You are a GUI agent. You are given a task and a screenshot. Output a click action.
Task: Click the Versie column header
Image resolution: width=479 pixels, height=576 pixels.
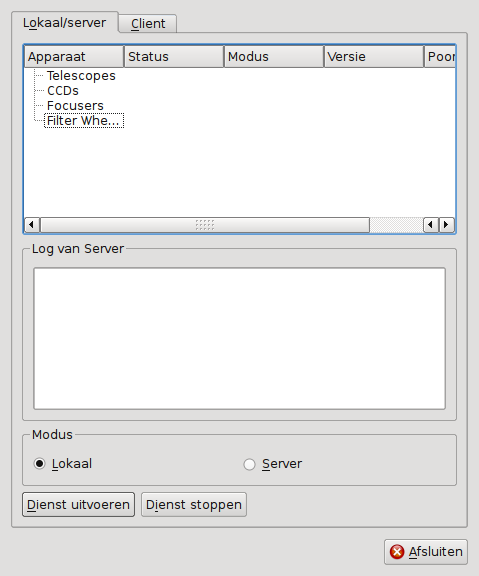(x=374, y=57)
